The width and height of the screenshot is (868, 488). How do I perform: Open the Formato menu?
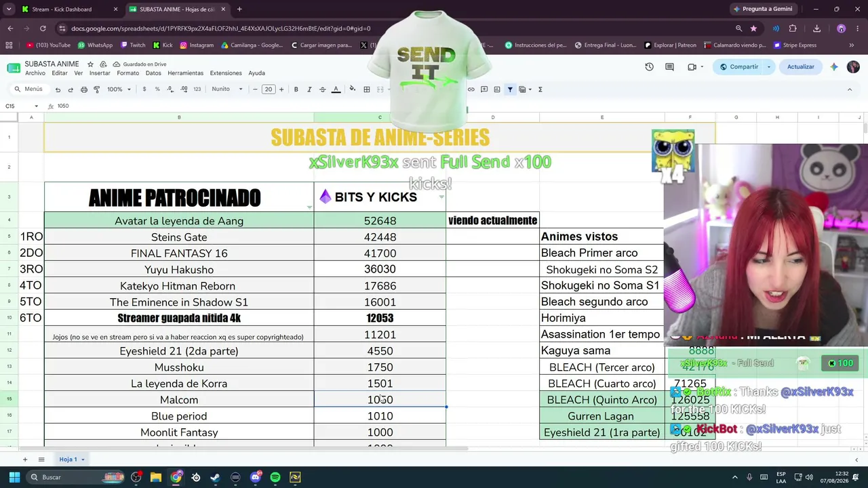(x=127, y=73)
